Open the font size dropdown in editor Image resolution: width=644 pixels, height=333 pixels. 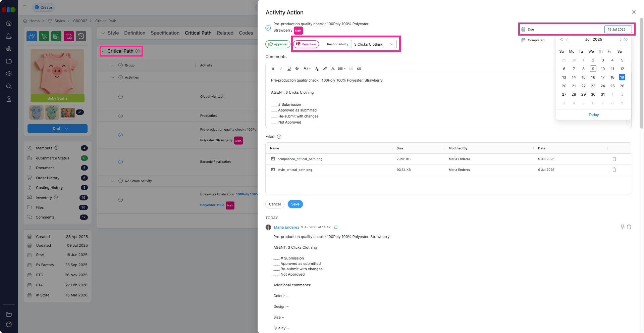(x=307, y=68)
